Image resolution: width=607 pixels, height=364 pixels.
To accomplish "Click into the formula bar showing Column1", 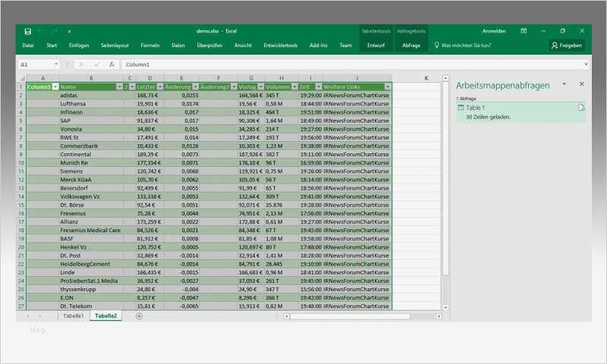I will tap(353, 64).
